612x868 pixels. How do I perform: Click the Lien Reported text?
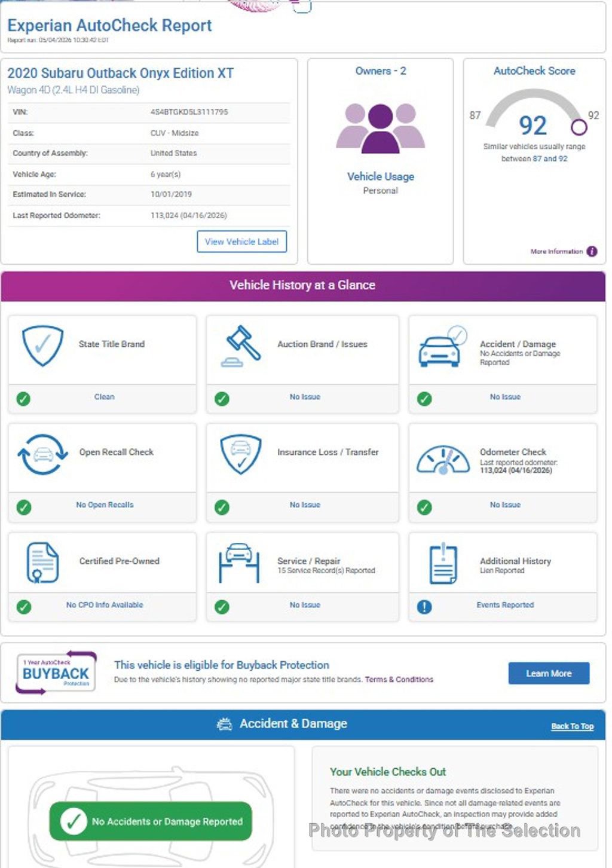(502, 571)
